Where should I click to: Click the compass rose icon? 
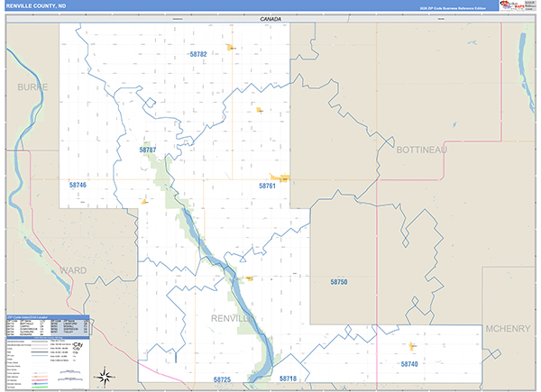click(105, 377)
